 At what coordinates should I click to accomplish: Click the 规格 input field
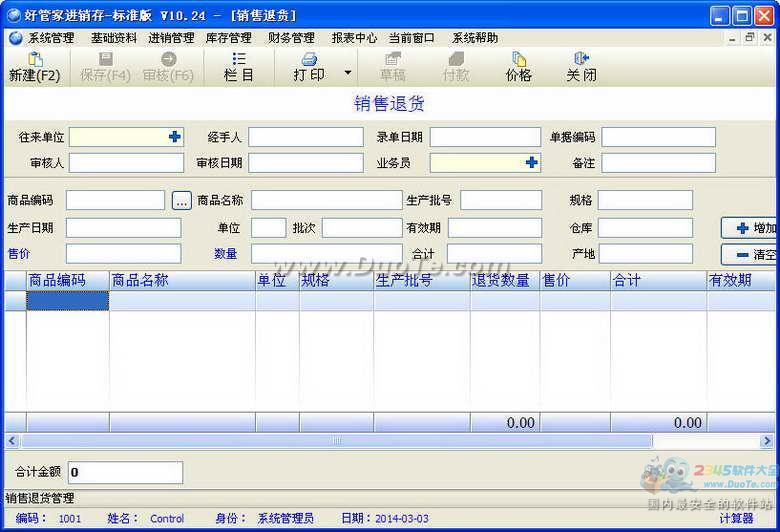[x=645, y=200]
